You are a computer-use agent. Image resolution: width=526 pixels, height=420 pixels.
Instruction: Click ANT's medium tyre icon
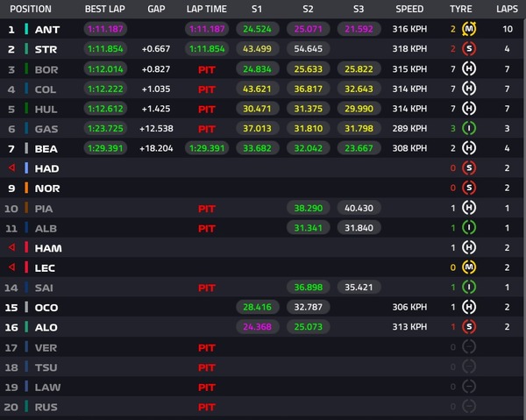(x=469, y=29)
